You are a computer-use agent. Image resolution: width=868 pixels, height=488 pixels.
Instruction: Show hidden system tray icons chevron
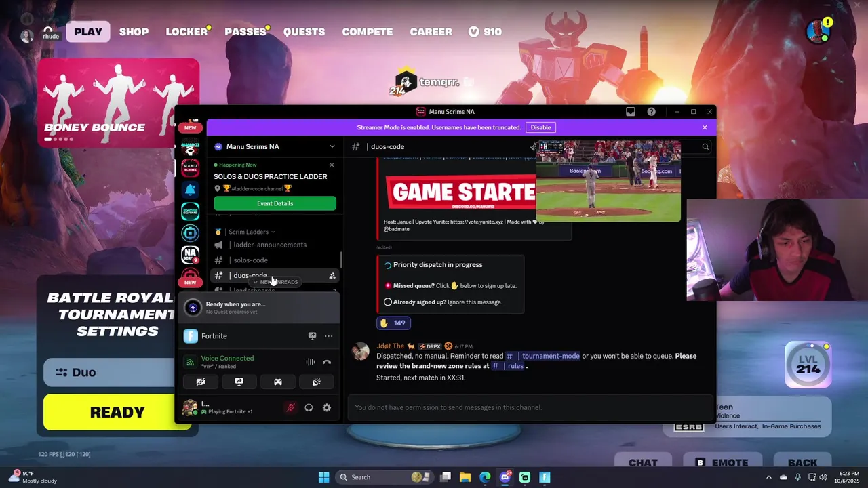click(x=768, y=477)
